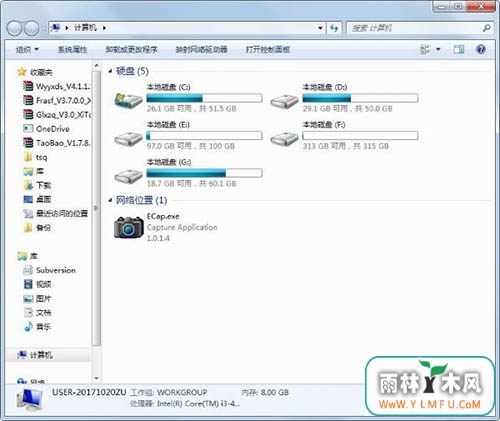Screen dimensions: 500x421
Task: Click the 计算机 breadcrumb in address bar
Action: [x=85, y=28]
